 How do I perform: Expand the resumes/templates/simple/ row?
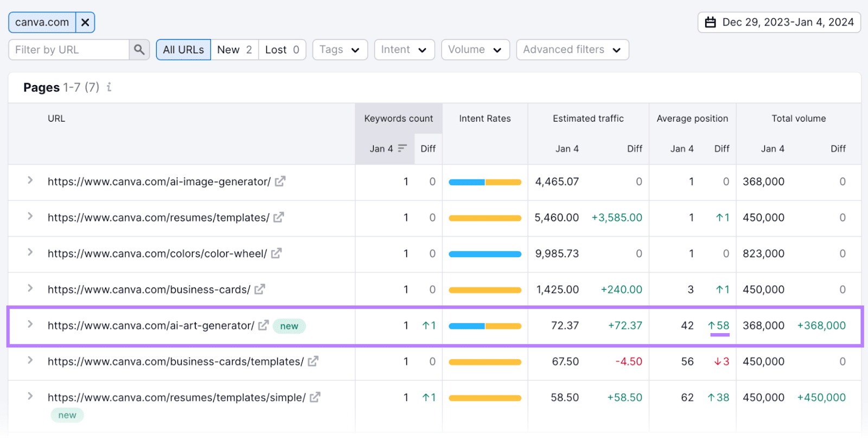(30, 396)
